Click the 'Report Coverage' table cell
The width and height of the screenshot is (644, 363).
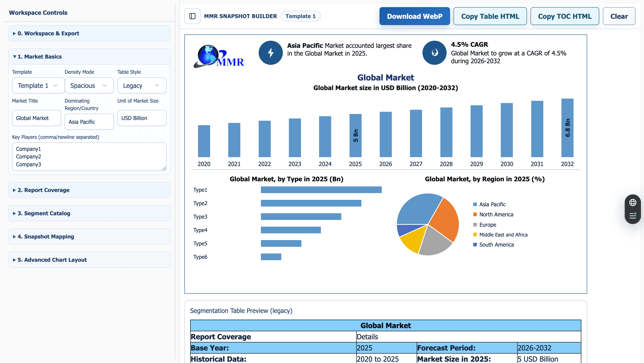click(x=273, y=337)
